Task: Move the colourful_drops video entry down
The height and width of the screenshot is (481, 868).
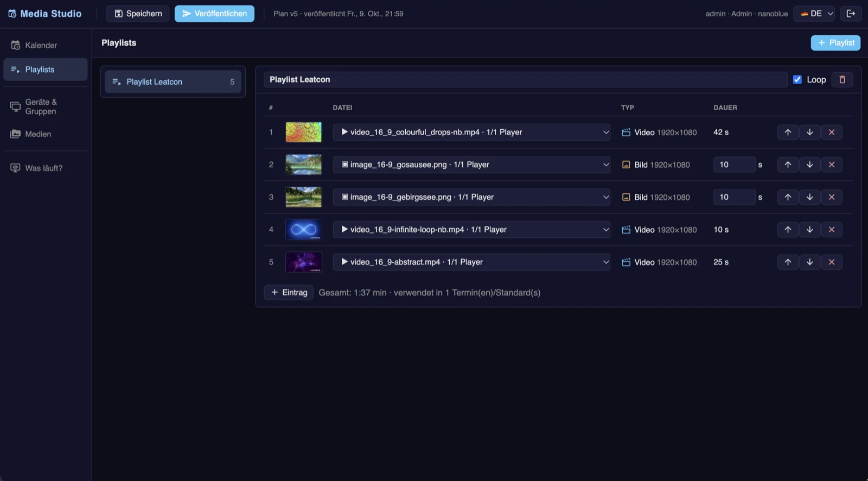Action: coord(809,132)
